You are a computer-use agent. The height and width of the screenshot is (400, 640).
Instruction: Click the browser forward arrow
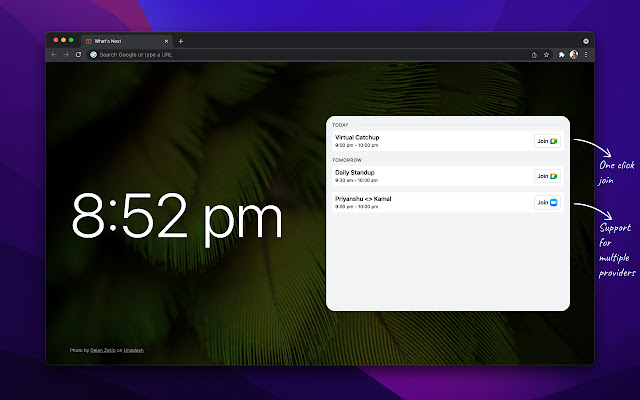click(65, 54)
